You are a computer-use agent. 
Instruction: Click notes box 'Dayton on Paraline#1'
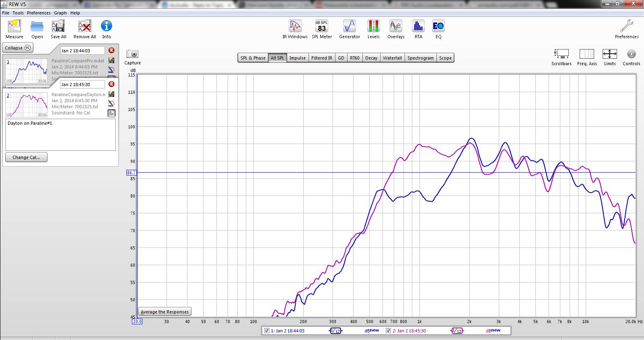click(x=60, y=134)
